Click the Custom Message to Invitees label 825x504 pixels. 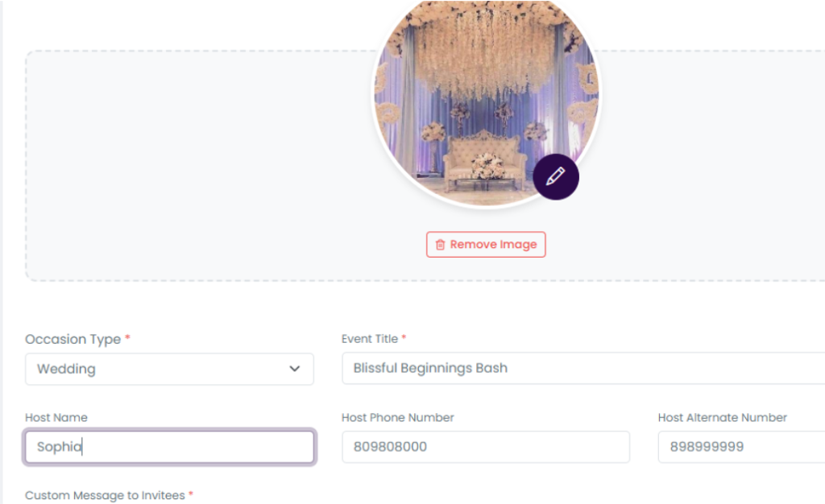(x=105, y=495)
